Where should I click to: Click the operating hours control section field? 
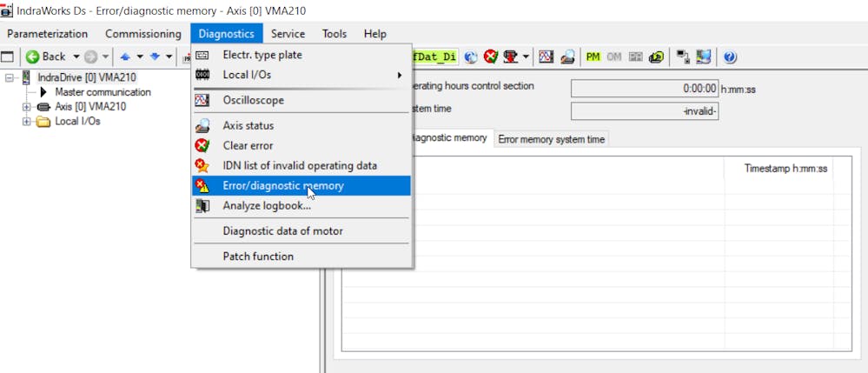click(x=644, y=88)
